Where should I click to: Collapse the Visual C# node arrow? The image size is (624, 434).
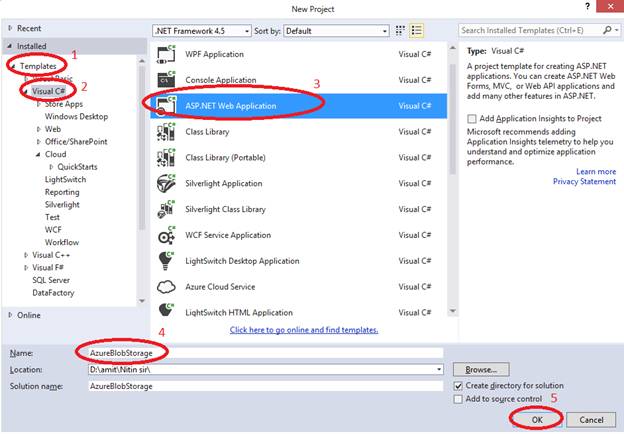click(26, 91)
